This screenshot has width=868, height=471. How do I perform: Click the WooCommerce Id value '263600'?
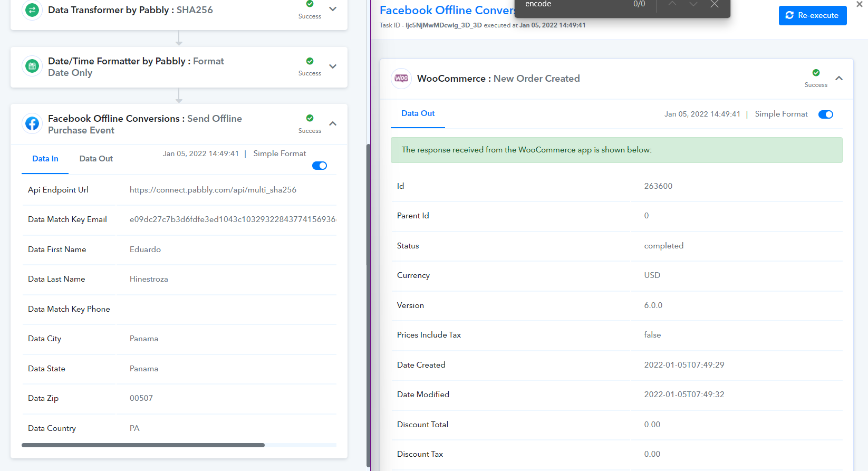click(x=658, y=186)
